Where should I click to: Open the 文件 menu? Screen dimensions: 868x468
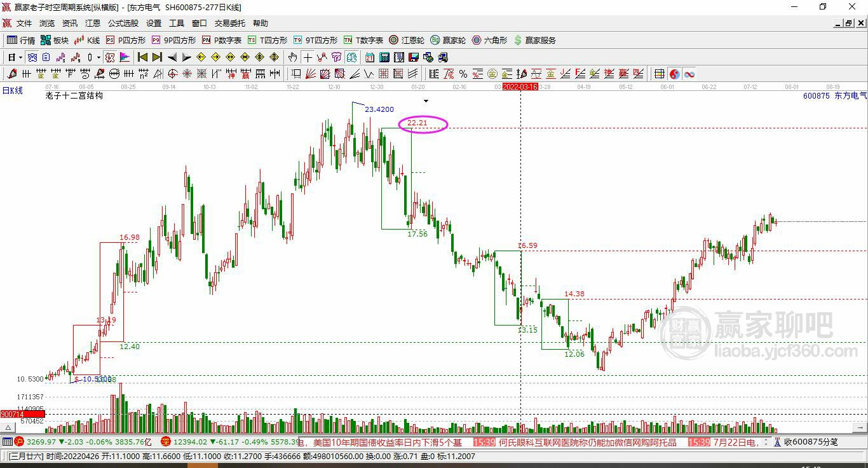tap(24, 24)
